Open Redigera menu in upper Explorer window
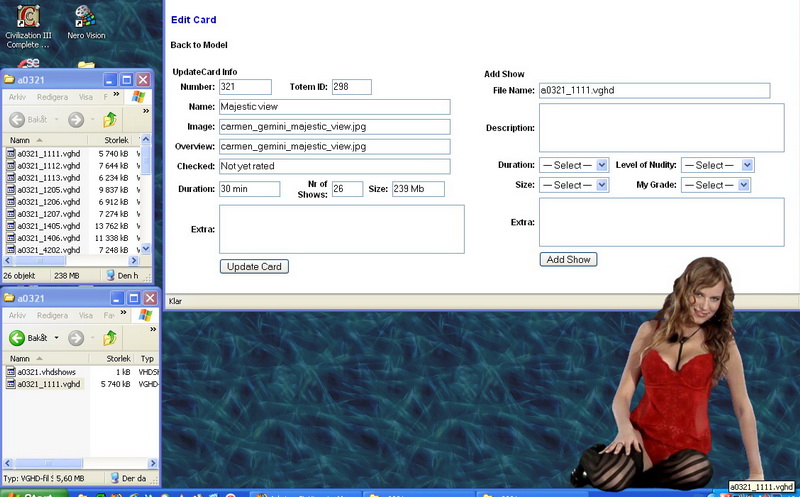The height and width of the screenshot is (497, 800). click(x=52, y=97)
